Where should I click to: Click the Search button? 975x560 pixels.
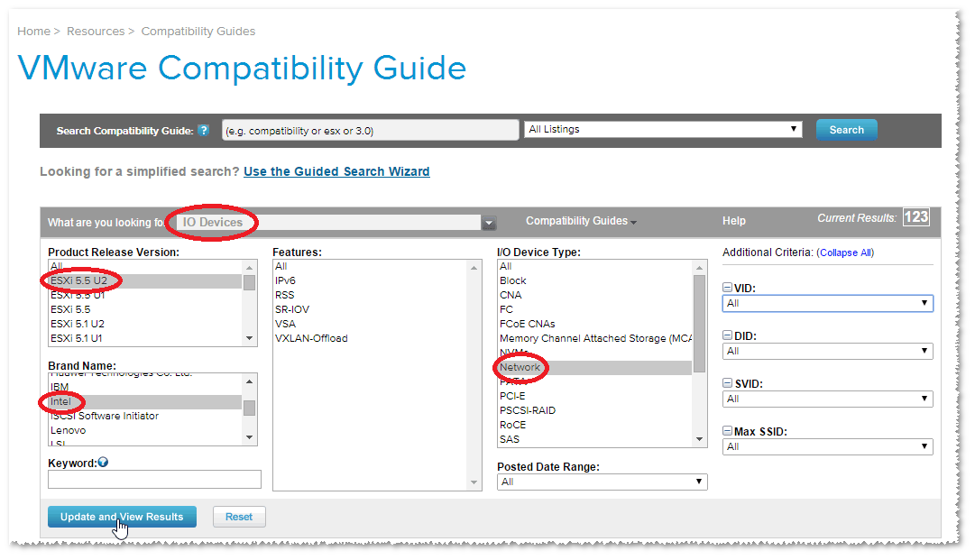(x=846, y=130)
